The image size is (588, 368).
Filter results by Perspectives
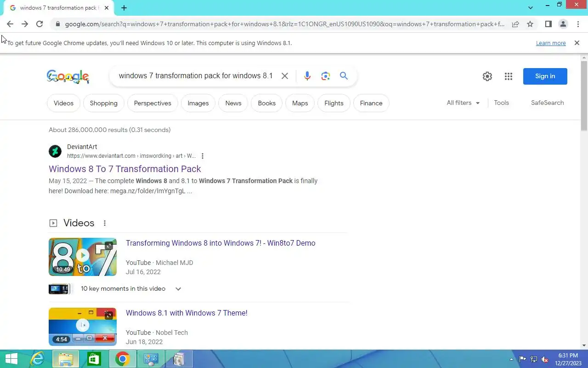(153, 103)
